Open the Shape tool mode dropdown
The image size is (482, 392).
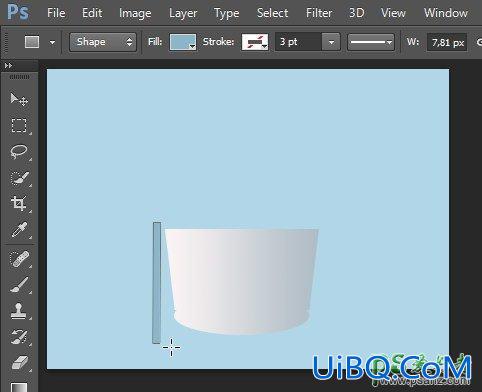tap(103, 42)
